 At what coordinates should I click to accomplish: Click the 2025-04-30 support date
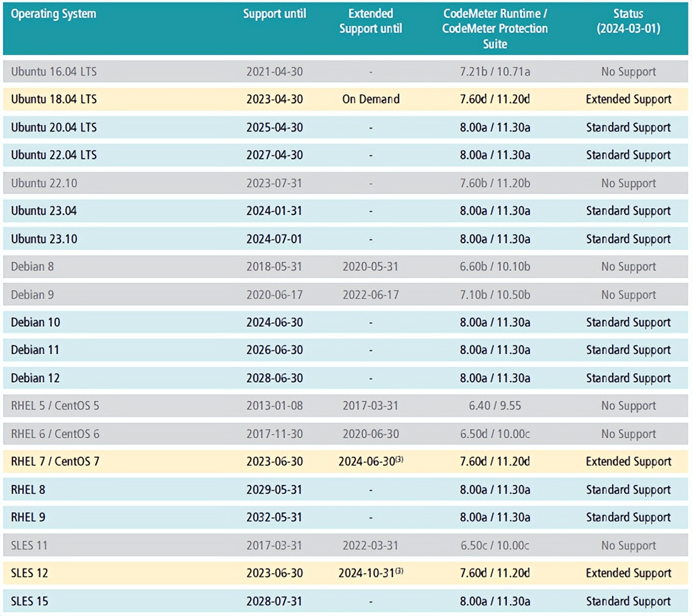coord(275,127)
